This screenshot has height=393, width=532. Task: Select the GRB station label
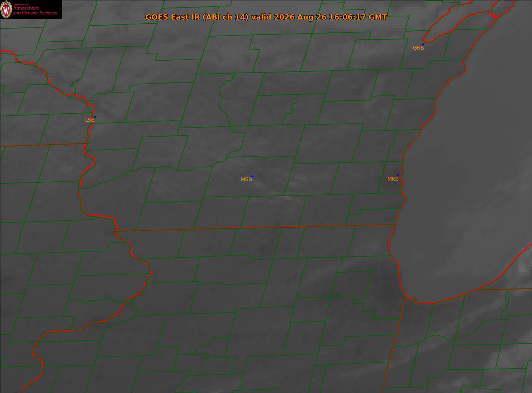tap(418, 48)
